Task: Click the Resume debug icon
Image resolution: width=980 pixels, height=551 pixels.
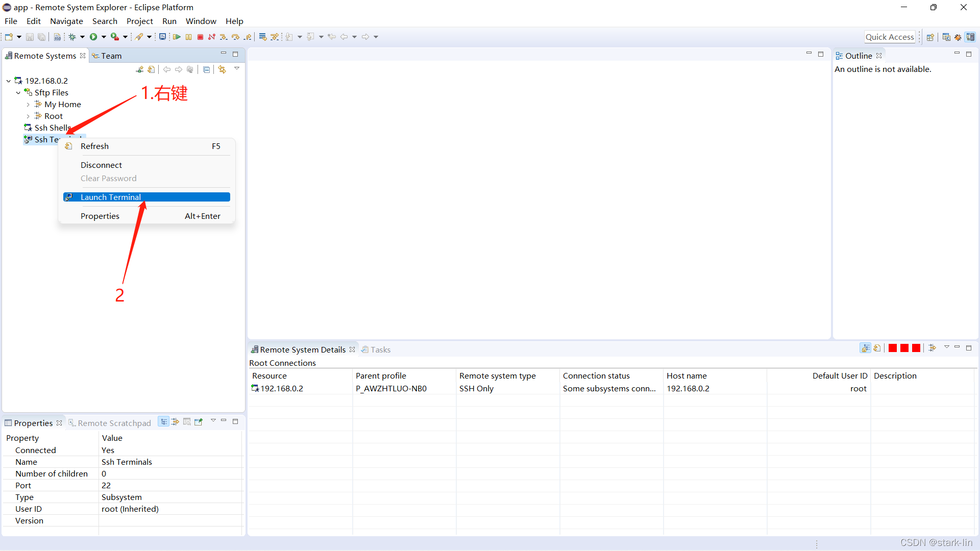Action: [x=177, y=37]
